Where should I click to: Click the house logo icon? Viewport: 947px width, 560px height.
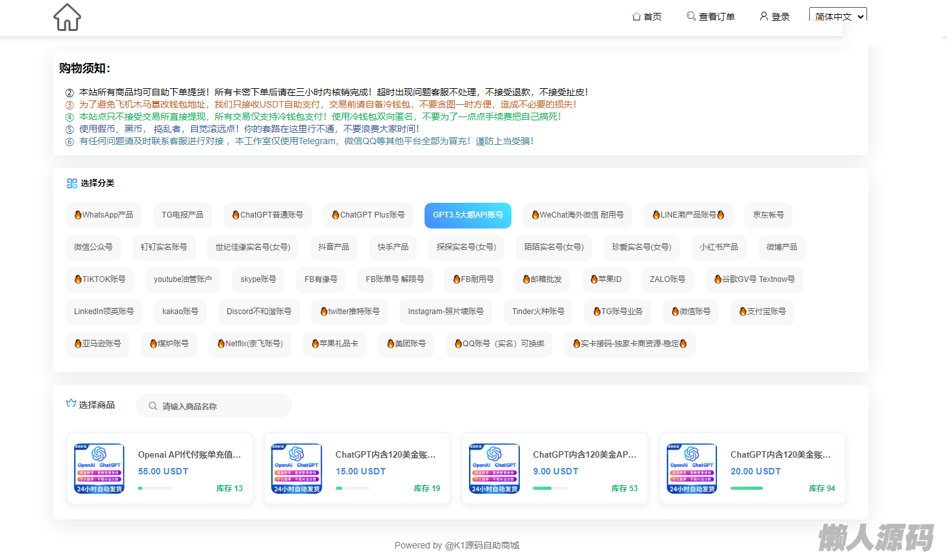coord(67,17)
